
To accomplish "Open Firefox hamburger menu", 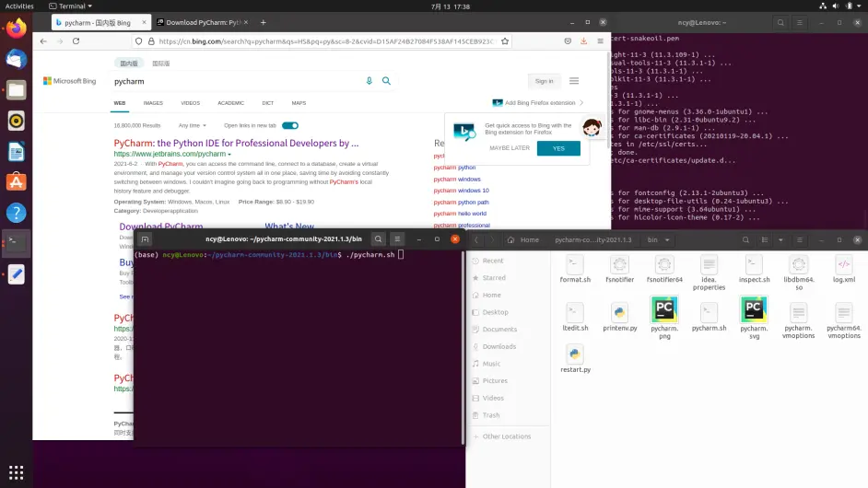I will click(600, 41).
